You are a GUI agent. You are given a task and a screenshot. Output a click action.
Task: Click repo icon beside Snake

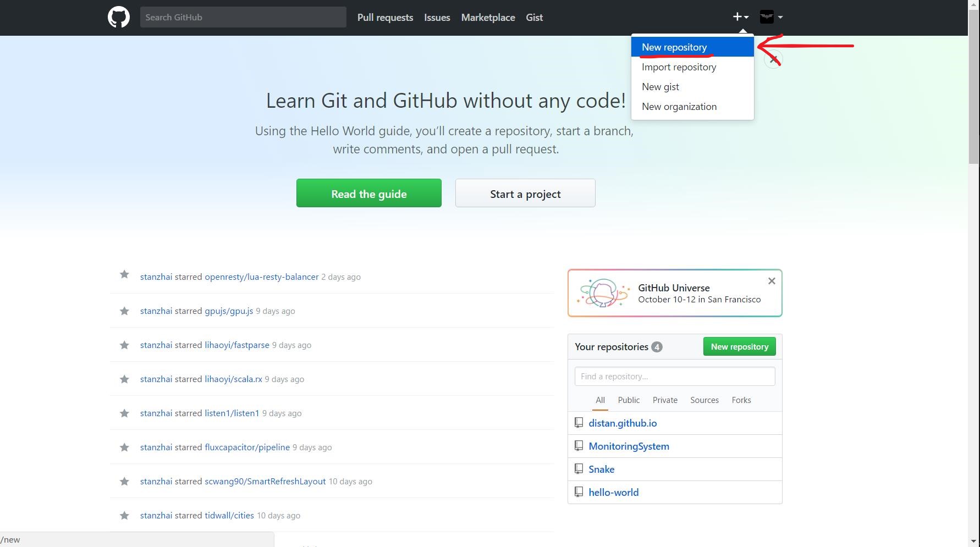[x=579, y=469]
